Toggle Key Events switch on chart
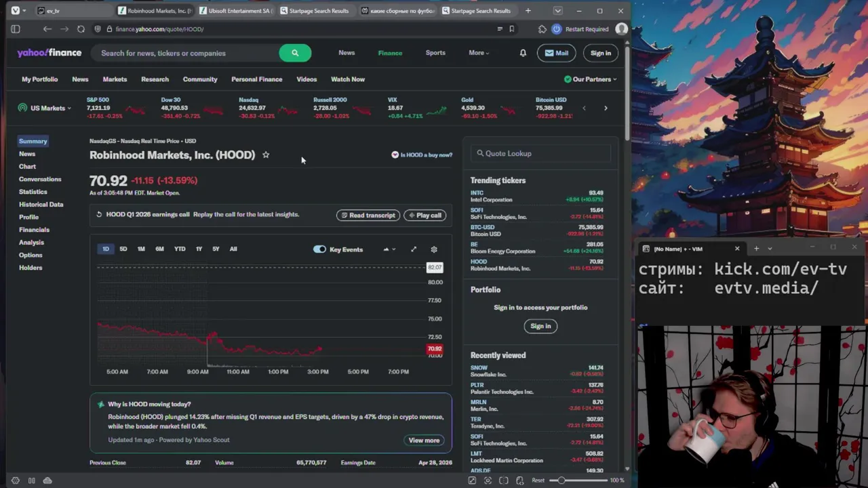Image resolution: width=868 pixels, height=488 pixels. tap(319, 249)
